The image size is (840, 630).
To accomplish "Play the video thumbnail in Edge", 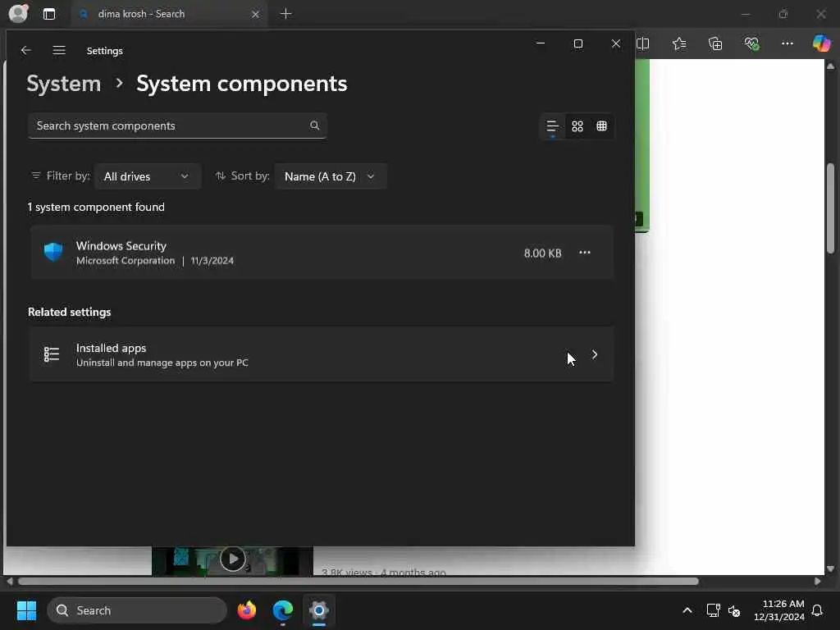I will coord(232,559).
